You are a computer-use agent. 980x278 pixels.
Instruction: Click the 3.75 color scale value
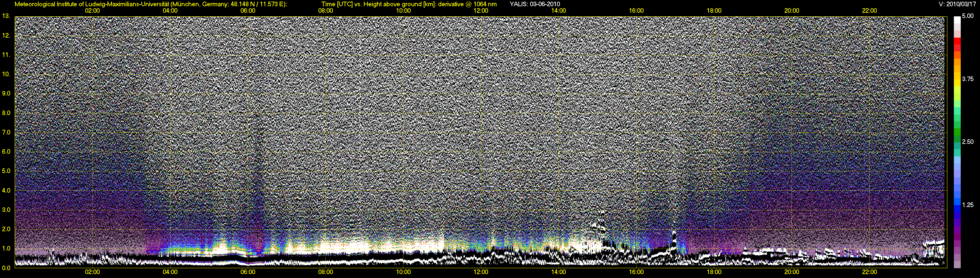pos(968,79)
